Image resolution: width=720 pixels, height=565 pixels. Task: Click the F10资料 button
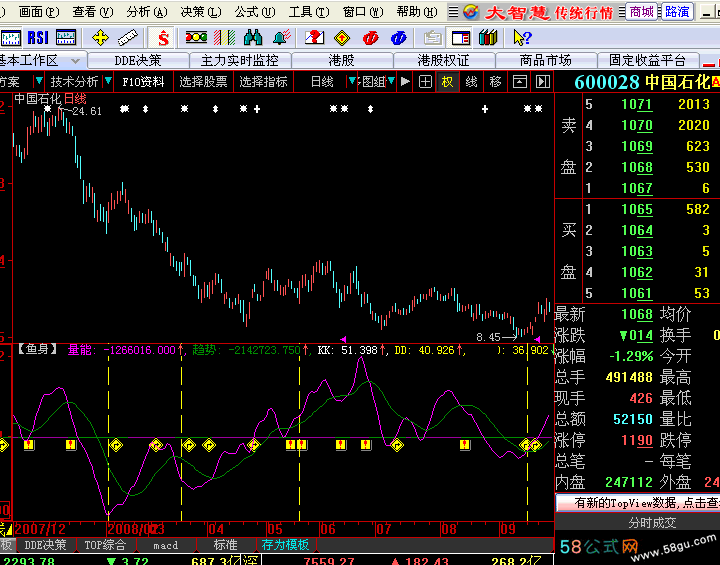[x=143, y=82]
